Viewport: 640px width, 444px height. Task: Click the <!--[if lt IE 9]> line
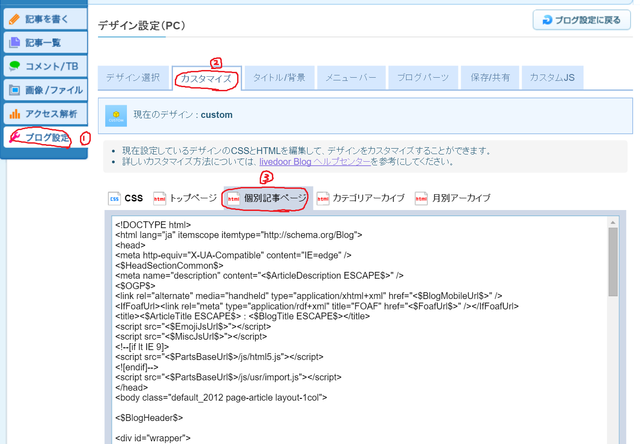point(142,347)
